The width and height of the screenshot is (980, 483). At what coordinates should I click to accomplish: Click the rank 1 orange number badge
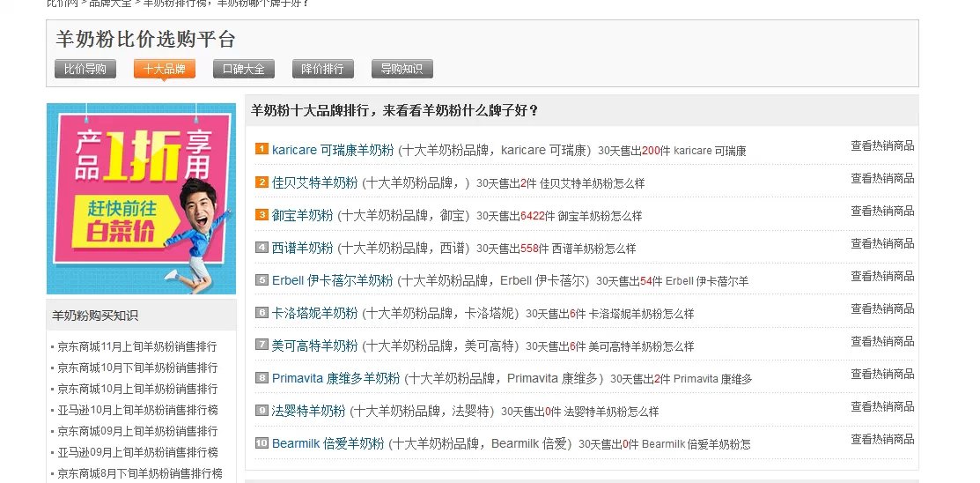262,149
